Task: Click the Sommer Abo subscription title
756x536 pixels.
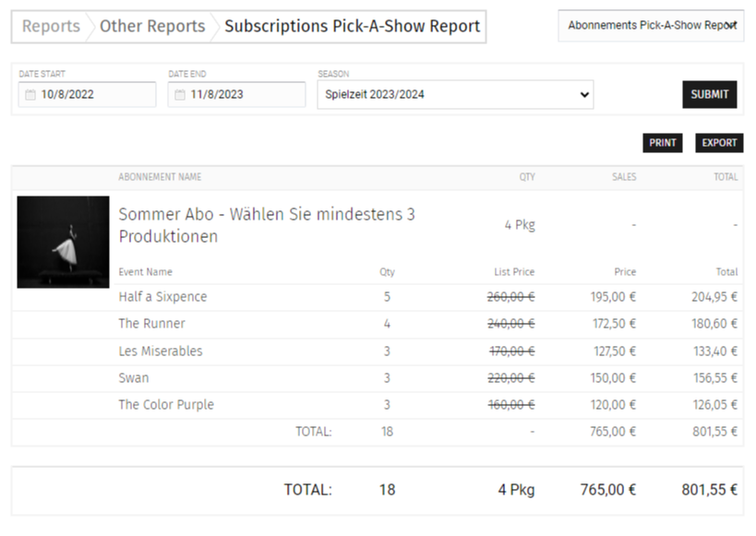Action: 266,225
